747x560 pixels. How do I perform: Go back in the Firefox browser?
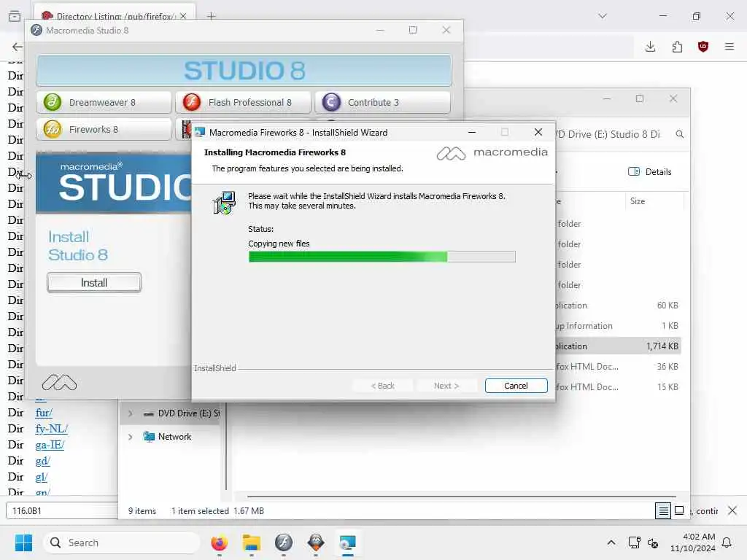(x=18, y=47)
